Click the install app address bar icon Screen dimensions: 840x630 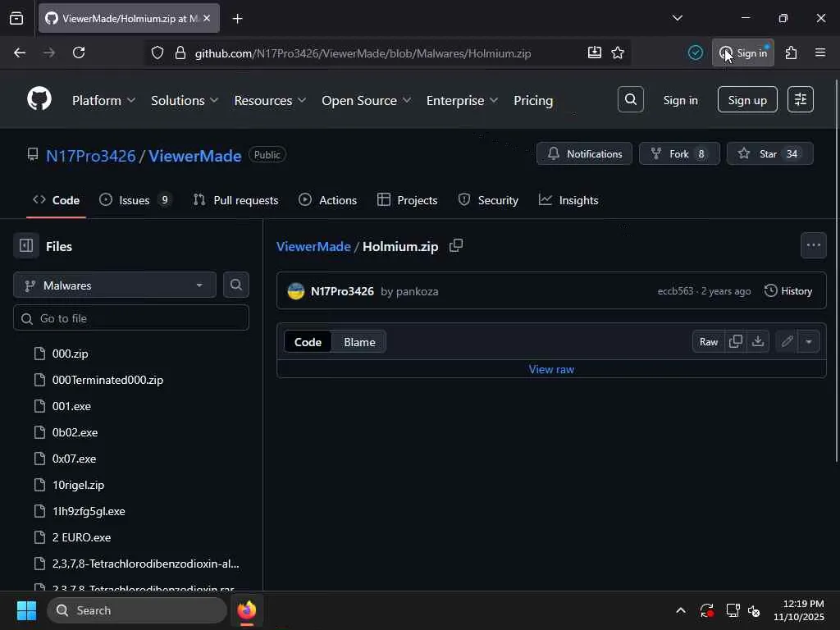tap(594, 52)
